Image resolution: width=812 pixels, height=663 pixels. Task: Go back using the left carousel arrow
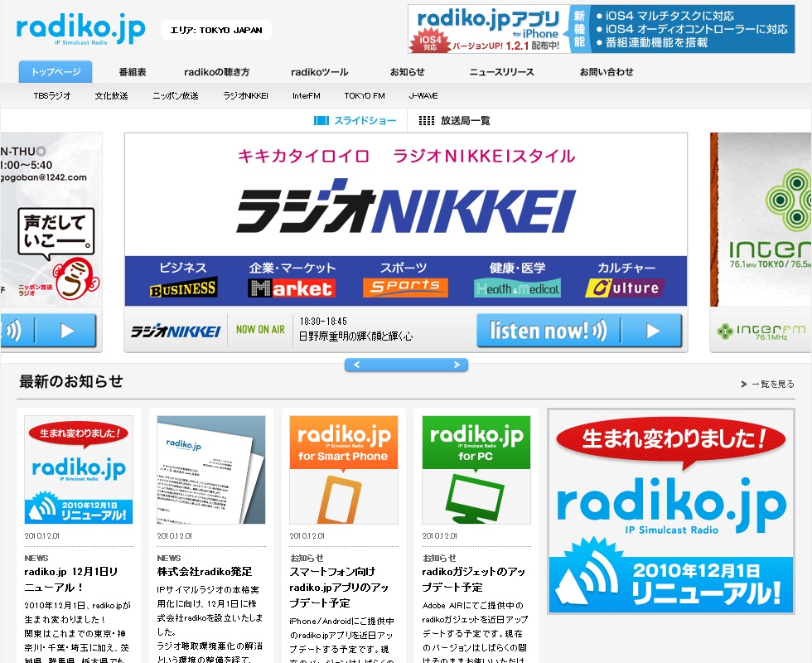point(358,364)
